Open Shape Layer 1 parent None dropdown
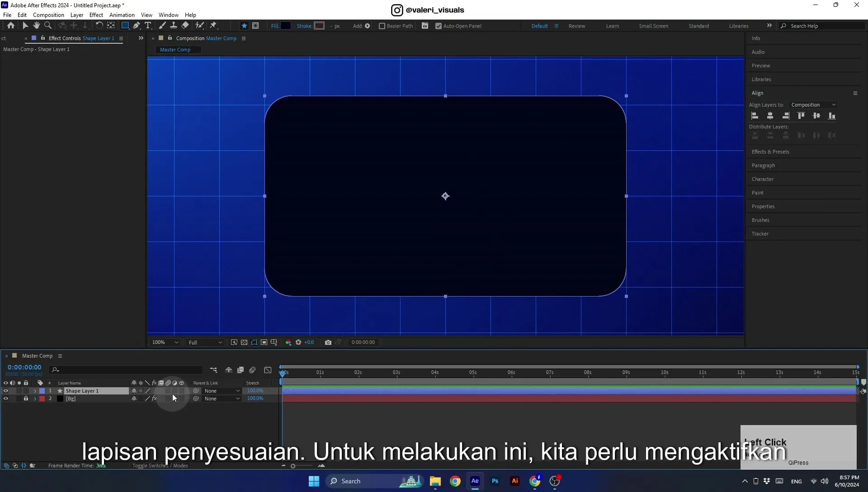Image resolution: width=868 pixels, height=492 pixels. tap(222, 391)
